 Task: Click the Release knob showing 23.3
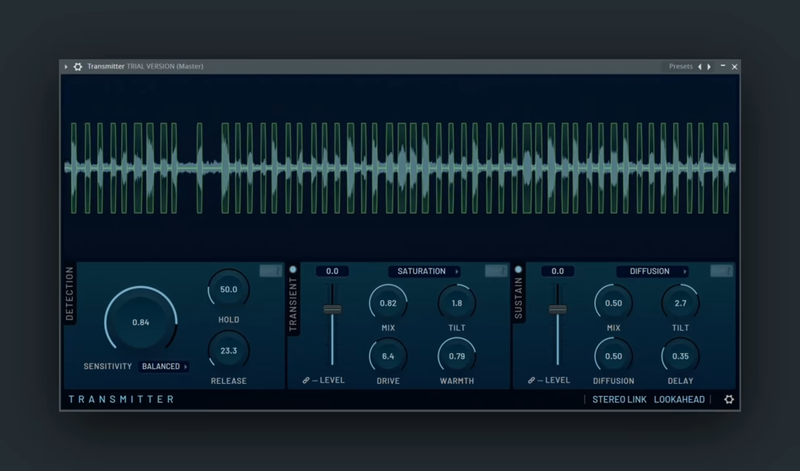point(229,351)
